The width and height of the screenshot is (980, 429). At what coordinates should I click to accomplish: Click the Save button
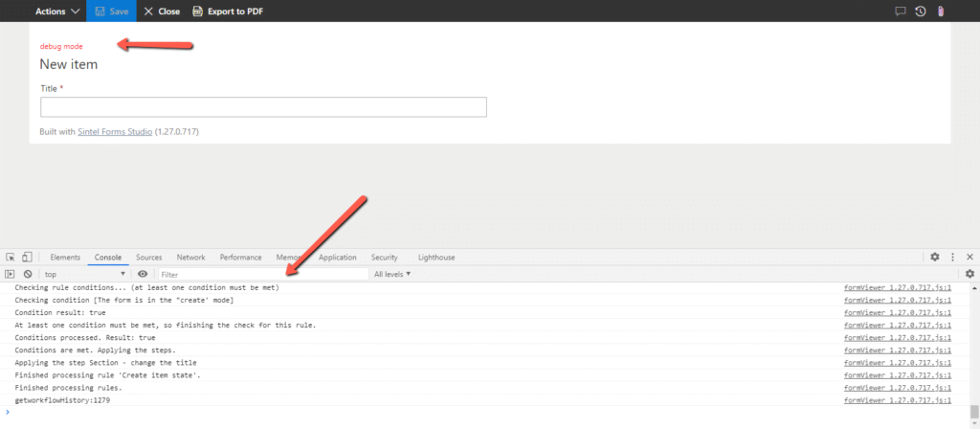(x=111, y=11)
